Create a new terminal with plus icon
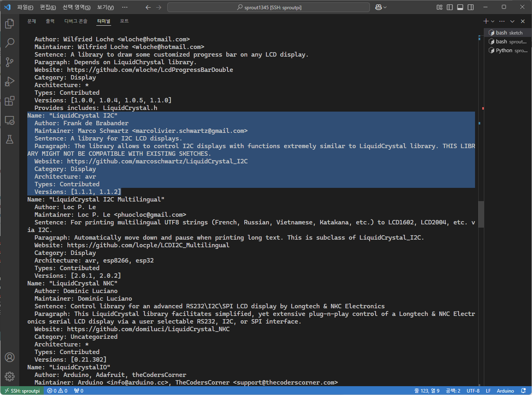The width and height of the screenshot is (532, 395). 486,21
